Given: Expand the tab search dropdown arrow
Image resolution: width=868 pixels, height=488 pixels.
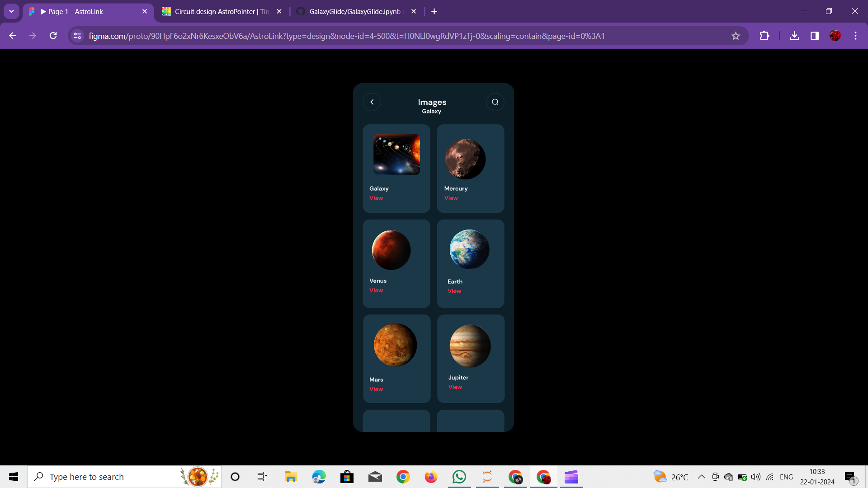Looking at the screenshot, I should 11,11.
